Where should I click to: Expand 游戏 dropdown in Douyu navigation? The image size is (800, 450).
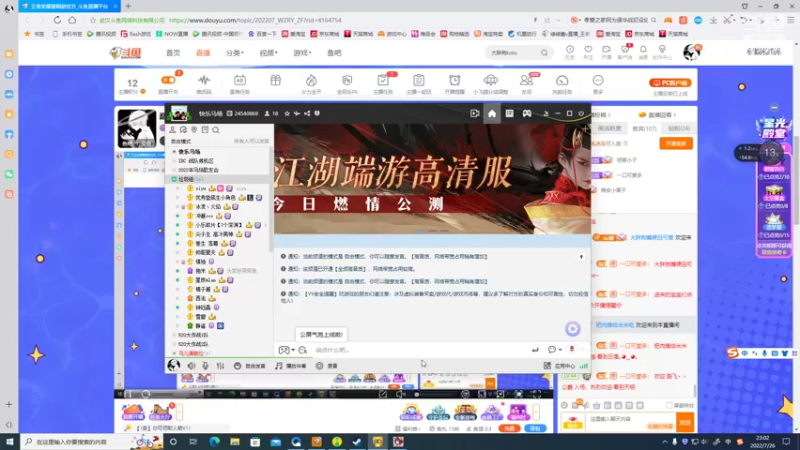click(302, 53)
